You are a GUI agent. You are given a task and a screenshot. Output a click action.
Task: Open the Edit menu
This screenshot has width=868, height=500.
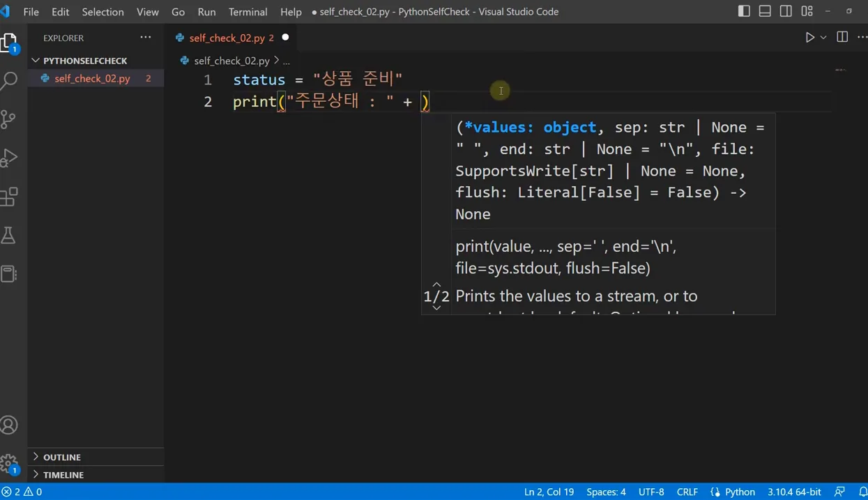(x=60, y=12)
